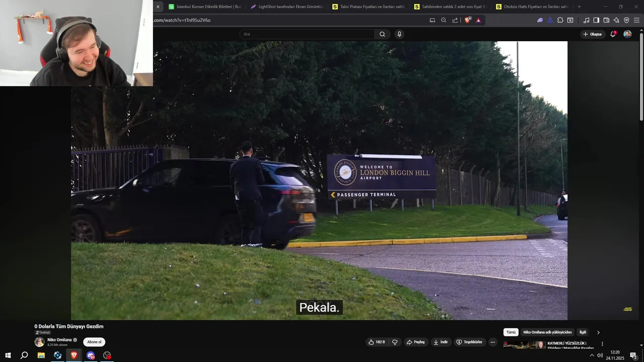Switch to LightShot Ekran Görüntüsü tab
Viewport: 644px width, 362px height.
click(286, 7)
